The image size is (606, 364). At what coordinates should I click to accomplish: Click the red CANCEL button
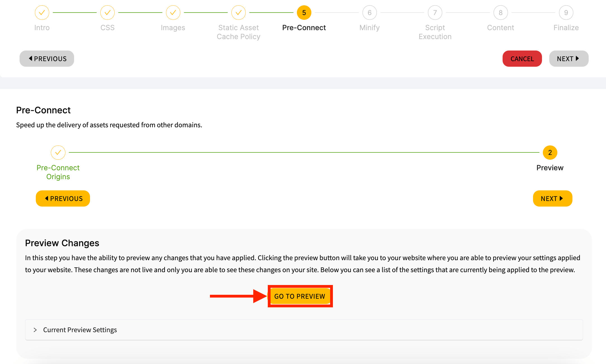click(x=522, y=59)
